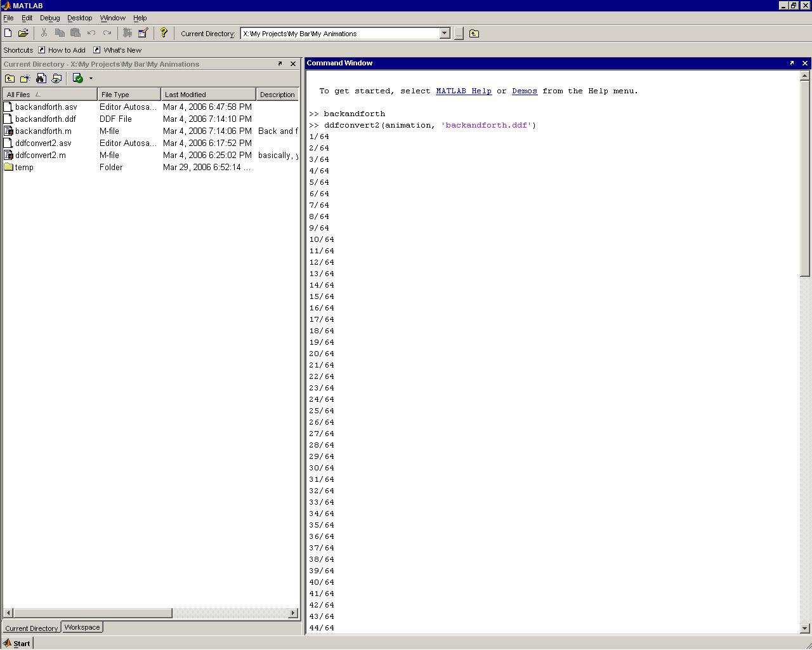Click the Open file toolbar icon
The image size is (812, 650).
[23, 33]
